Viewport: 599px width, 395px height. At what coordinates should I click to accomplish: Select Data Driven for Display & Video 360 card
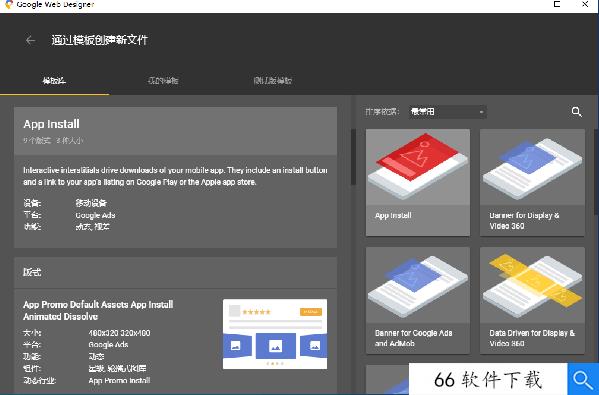pyautogui.click(x=532, y=300)
